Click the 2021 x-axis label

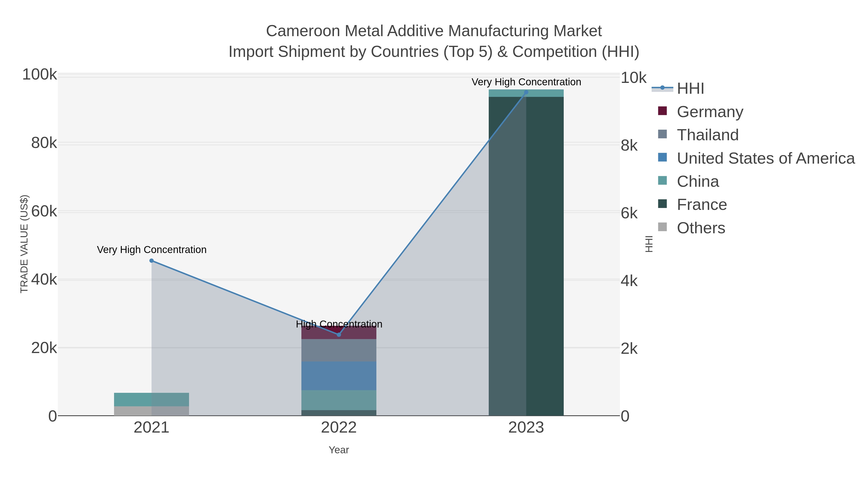(x=152, y=428)
